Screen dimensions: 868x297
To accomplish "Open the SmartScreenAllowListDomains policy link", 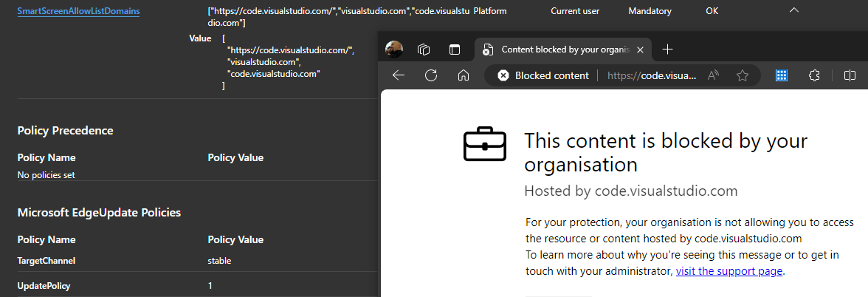I will tap(78, 11).
